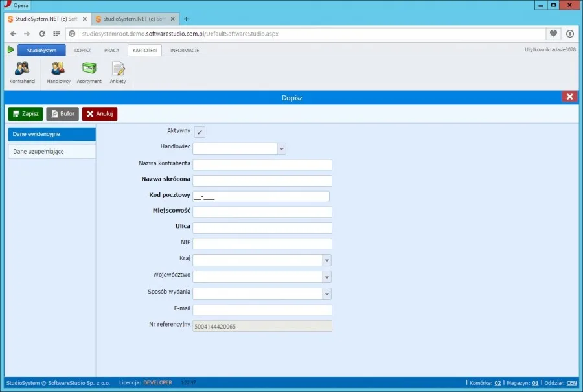
Task: Close the first StudioSystem.NET browser tab
Action: (x=85, y=19)
